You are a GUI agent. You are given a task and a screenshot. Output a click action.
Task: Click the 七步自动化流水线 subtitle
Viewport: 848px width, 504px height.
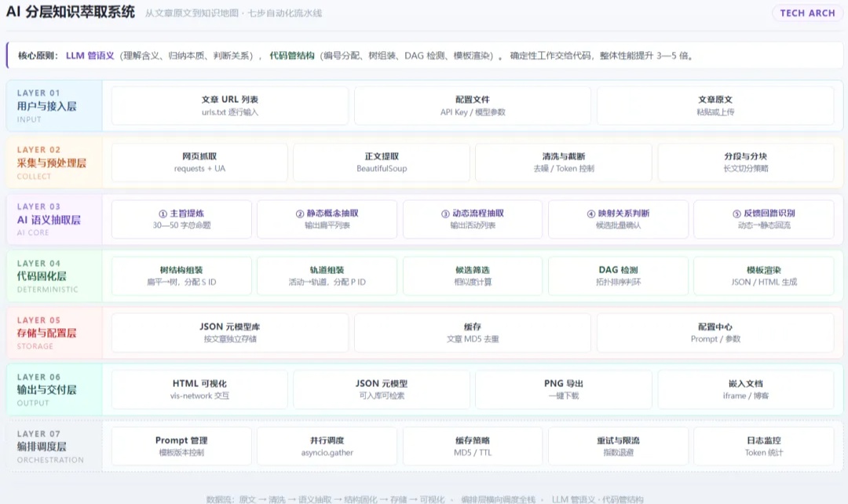(284, 13)
